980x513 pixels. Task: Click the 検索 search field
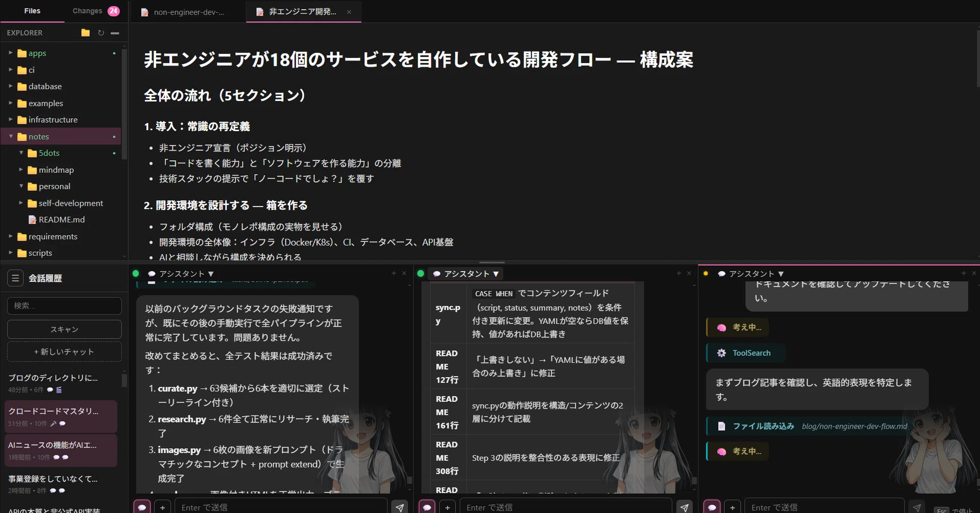tap(64, 306)
